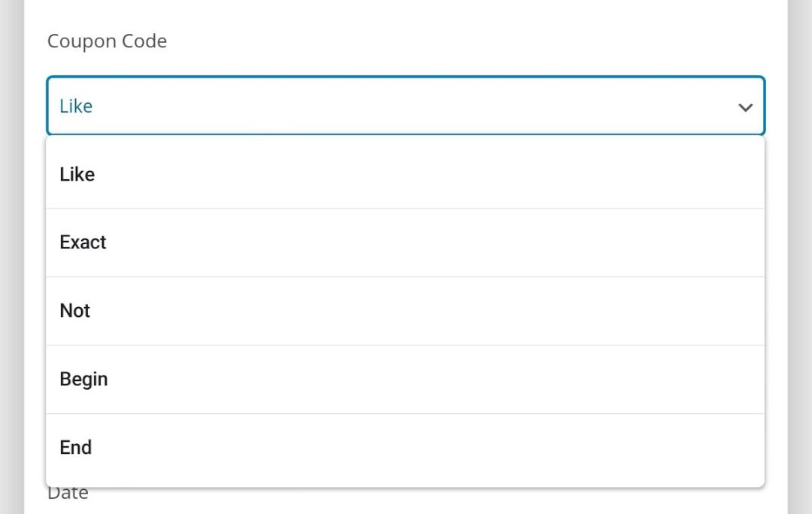Choose Begin from the dropdown options

coord(83,379)
